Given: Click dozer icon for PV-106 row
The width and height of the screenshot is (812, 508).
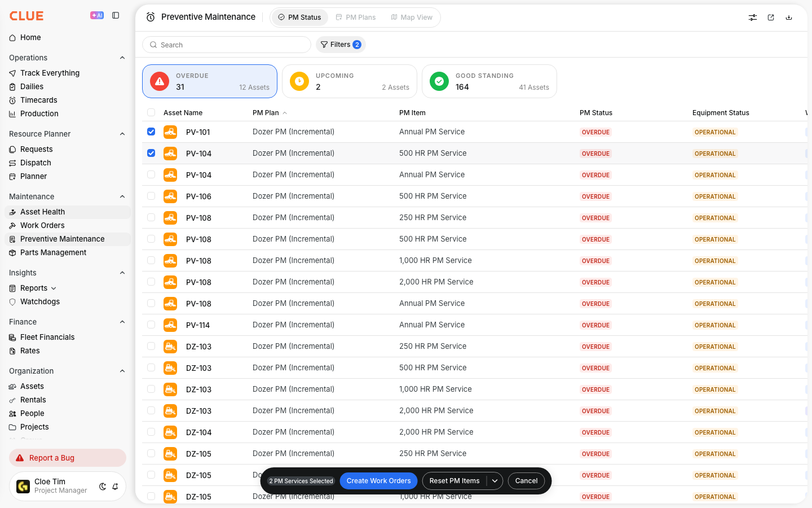Looking at the screenshot, I should pos(170,196).
